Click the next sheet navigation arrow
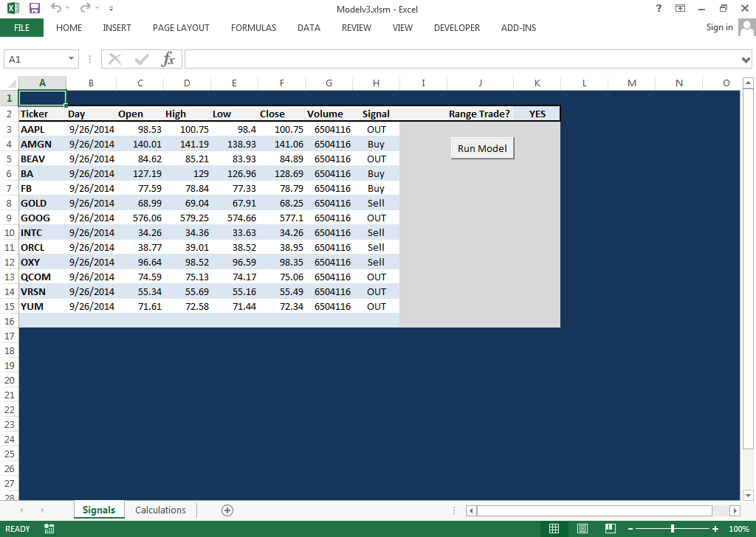Screen dimensions: 756x537 point(42,510)
